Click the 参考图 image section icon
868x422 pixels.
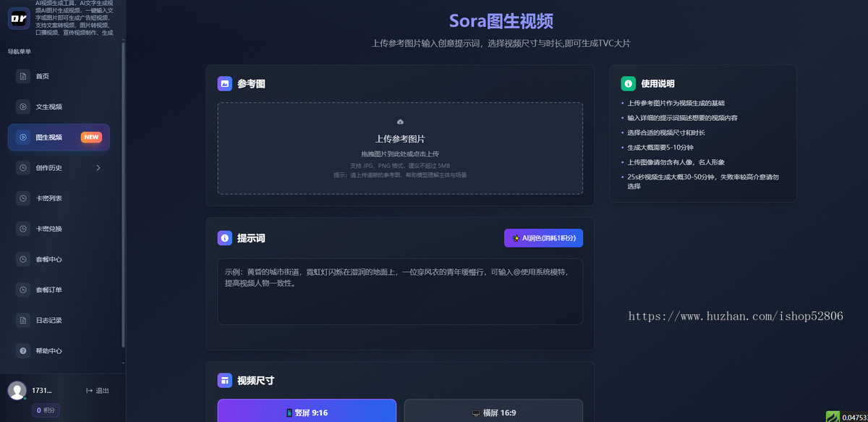(x=225, y=84)
